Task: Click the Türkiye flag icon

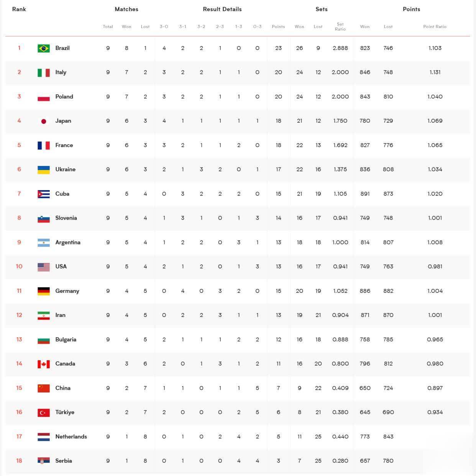Action: (x=44, y=413)
